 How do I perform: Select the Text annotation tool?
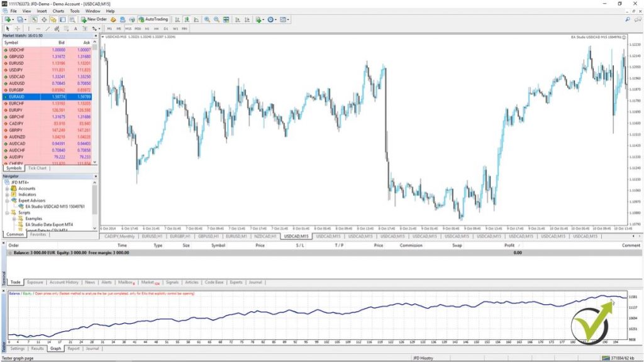[76, 28]
